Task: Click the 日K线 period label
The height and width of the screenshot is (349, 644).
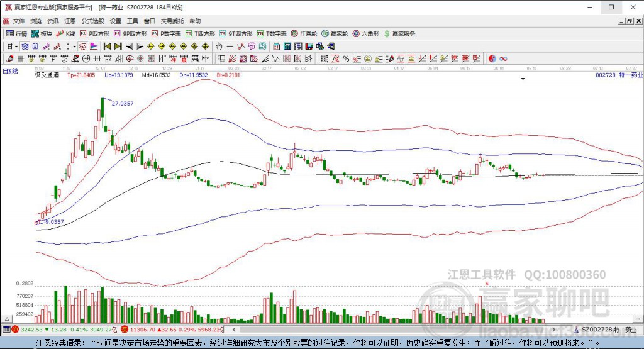Action: (x=10, y=71)
